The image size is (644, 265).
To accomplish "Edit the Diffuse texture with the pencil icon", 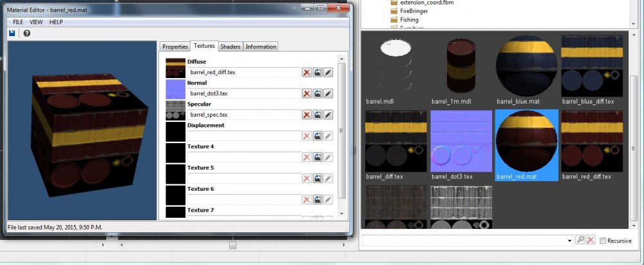I will pos(328,72).
